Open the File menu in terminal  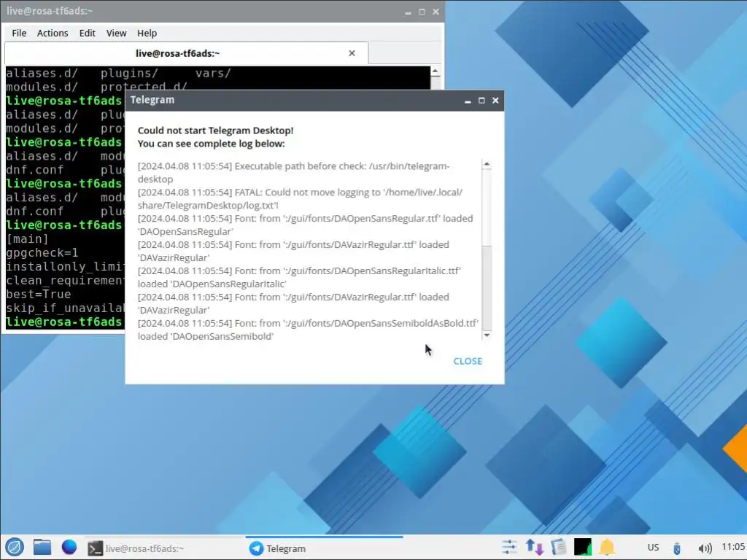point(19,34)
